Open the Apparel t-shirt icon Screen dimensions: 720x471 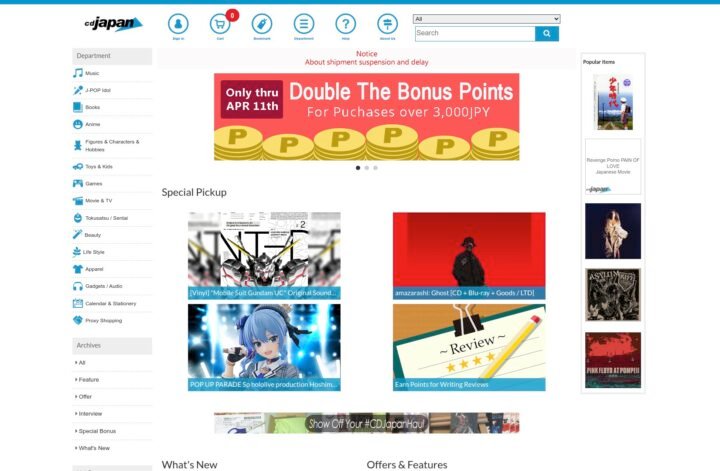78,269
